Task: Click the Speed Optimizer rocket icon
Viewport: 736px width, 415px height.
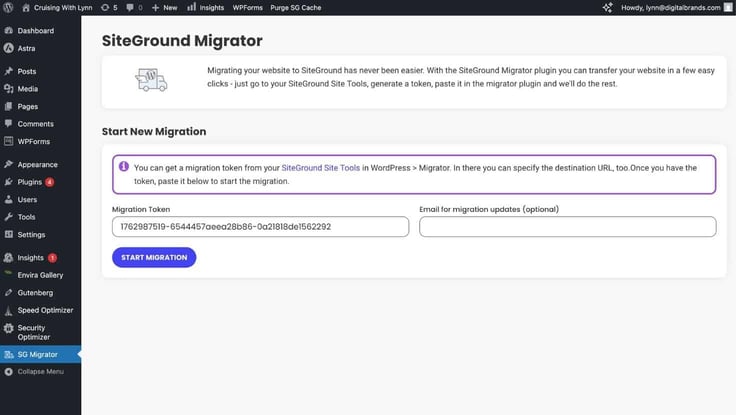Action: coord(8,310)
